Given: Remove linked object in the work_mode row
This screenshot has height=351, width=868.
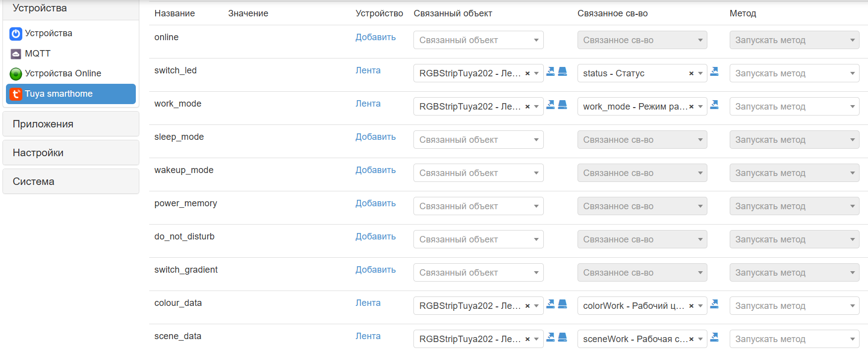Looking at the screenshot, I should (527, 107).
